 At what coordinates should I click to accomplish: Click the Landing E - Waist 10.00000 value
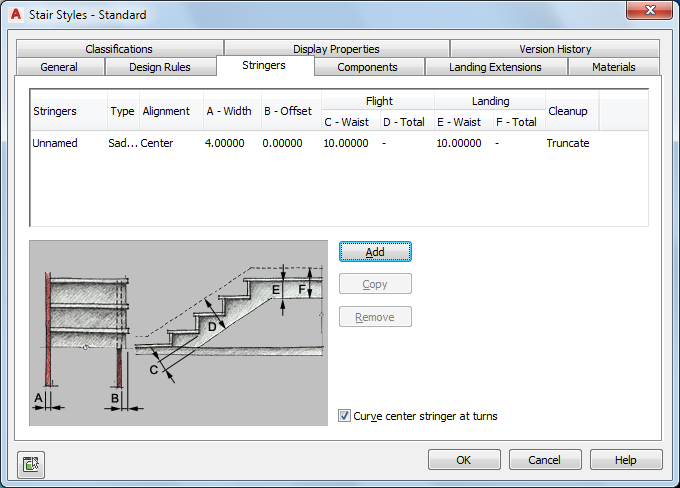tap(459, 143)
